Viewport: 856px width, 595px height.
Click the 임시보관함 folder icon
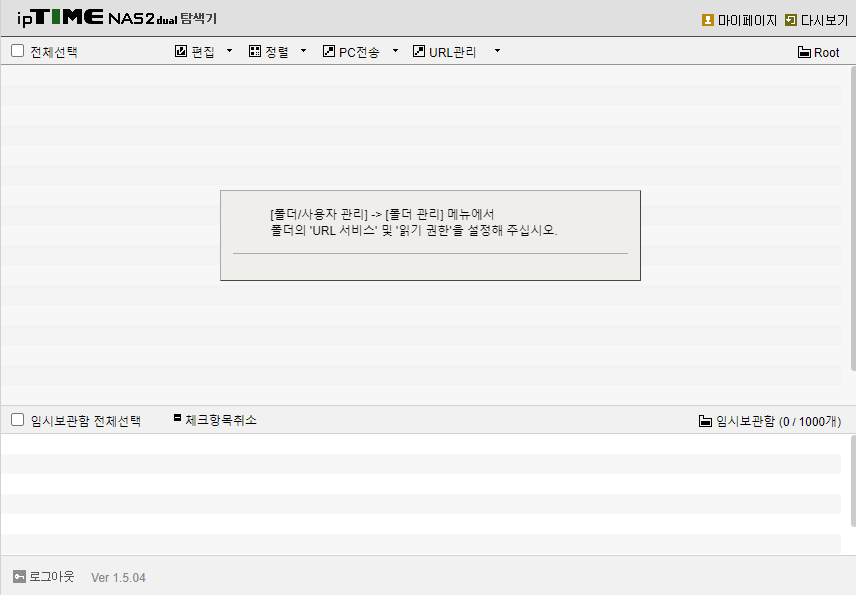pos(705,421)
